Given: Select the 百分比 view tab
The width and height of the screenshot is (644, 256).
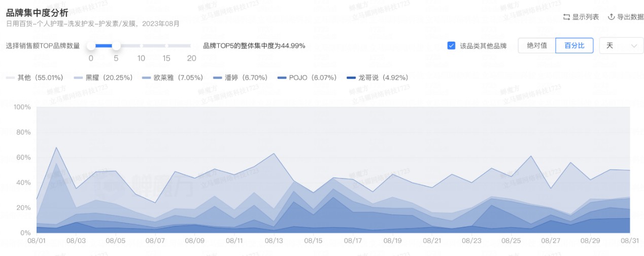Looking at the screenshot, I should click(574, 46).
